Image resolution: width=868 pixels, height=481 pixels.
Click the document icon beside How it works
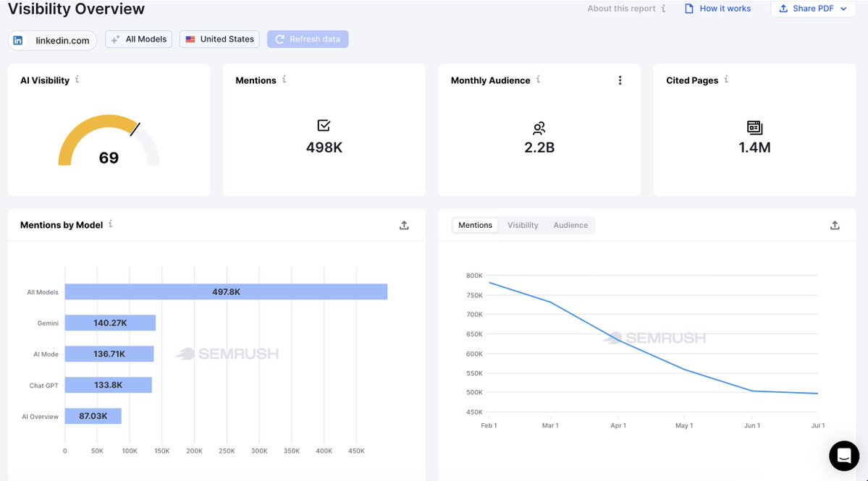point(689,8)
